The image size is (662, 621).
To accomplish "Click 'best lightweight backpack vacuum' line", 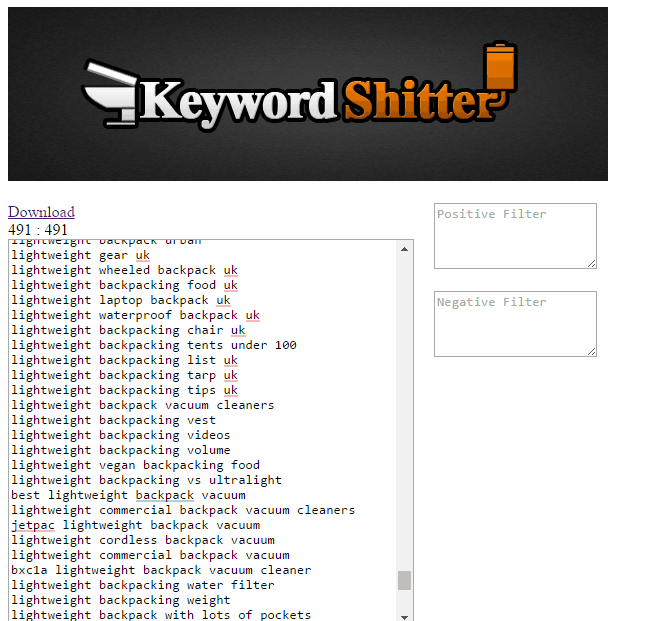I will coord(128,495).
